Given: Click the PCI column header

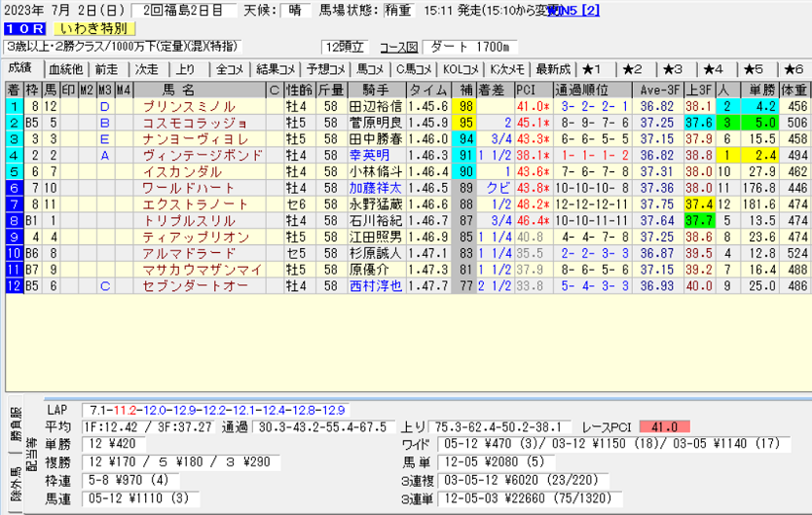Looking at the screenshot, I should click(527, 90).
